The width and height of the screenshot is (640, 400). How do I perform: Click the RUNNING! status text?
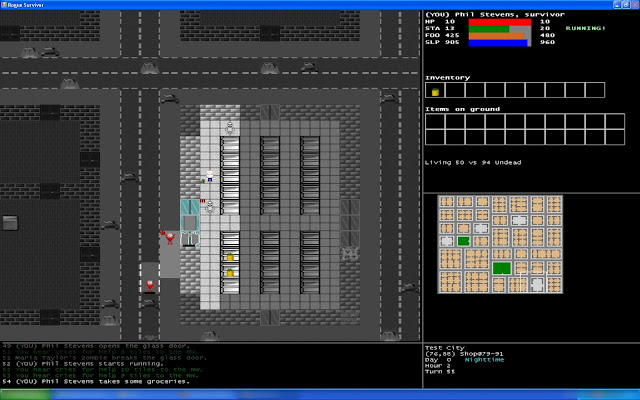585,28
